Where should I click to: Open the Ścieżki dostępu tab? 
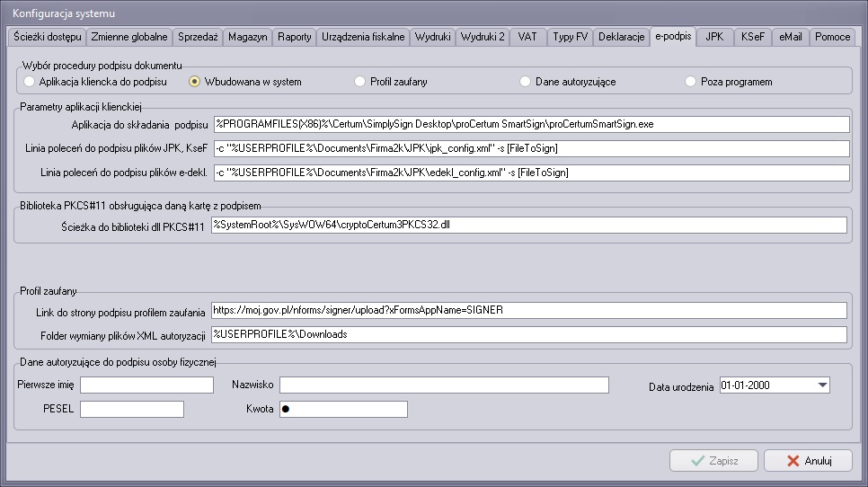click(x=47, y=37)
